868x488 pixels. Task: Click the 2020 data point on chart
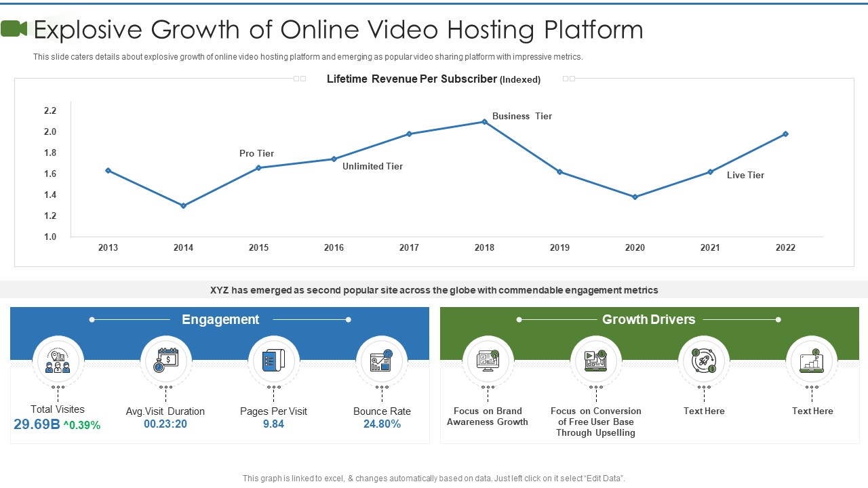pyautogui.click(x=635, y=197)
